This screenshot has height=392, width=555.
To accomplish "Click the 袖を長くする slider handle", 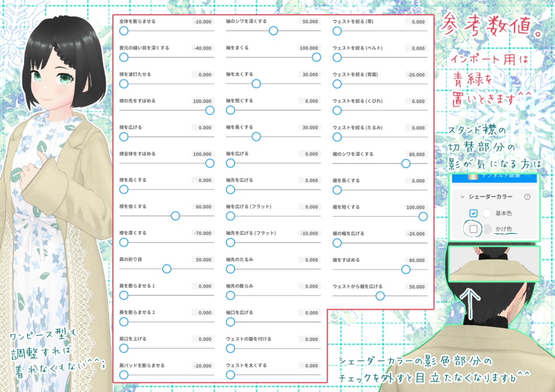I will (x=256, y=137).
